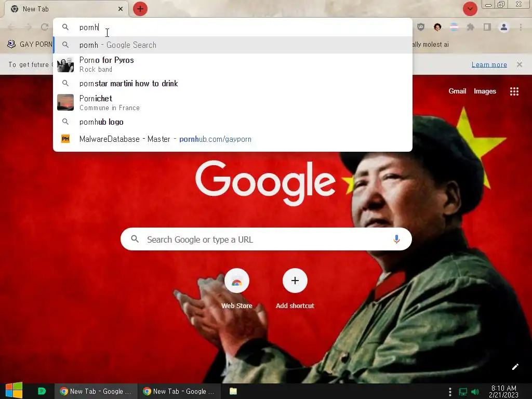Screen dimensions: 532x399
Task: Open File Explorer from the taskbar
Action: 233,391
